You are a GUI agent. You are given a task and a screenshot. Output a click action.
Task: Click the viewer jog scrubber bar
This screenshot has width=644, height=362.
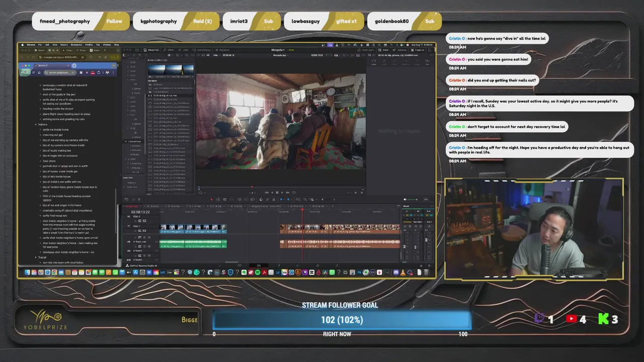pos(282,188)
